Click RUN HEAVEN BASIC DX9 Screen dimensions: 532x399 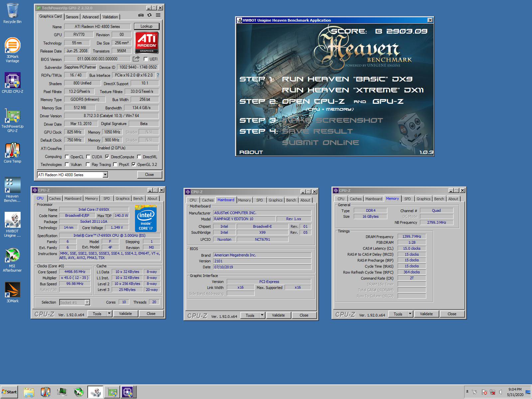click(347, 79)
